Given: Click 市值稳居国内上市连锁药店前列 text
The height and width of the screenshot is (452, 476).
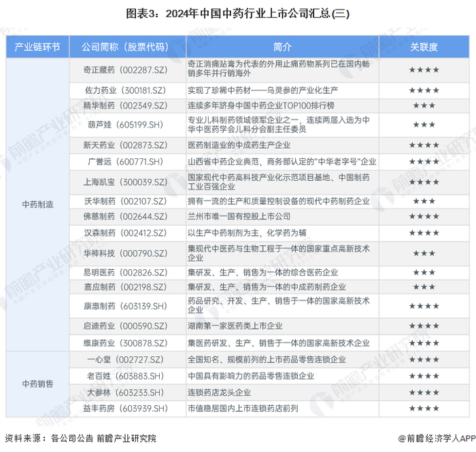Looking at the screenshot, I should (243, 408).
